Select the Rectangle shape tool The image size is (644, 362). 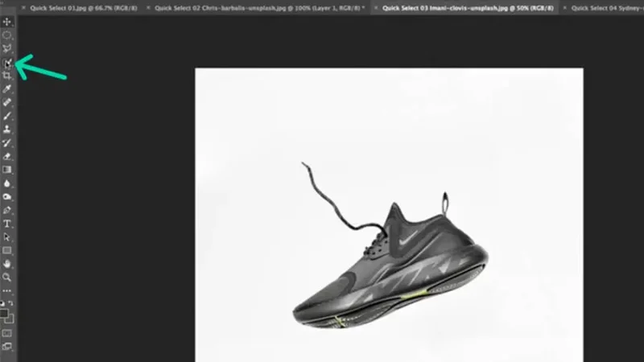6,250
